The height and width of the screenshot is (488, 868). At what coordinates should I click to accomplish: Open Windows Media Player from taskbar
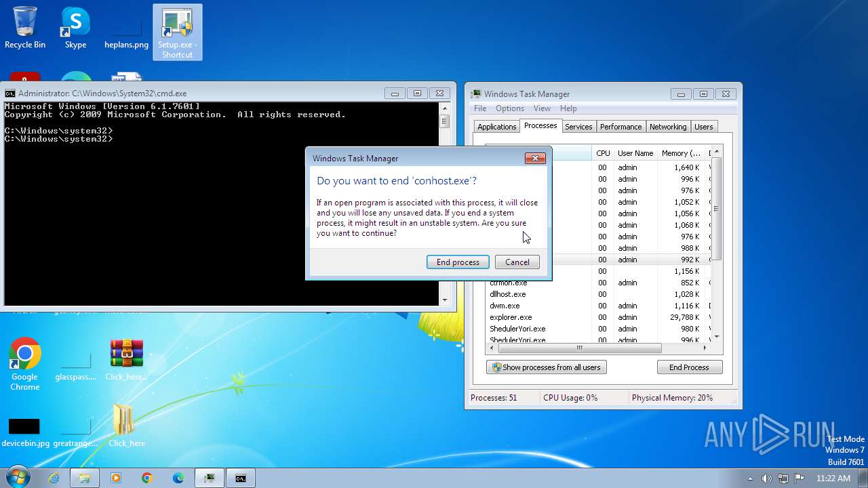[x=116, y=478]
